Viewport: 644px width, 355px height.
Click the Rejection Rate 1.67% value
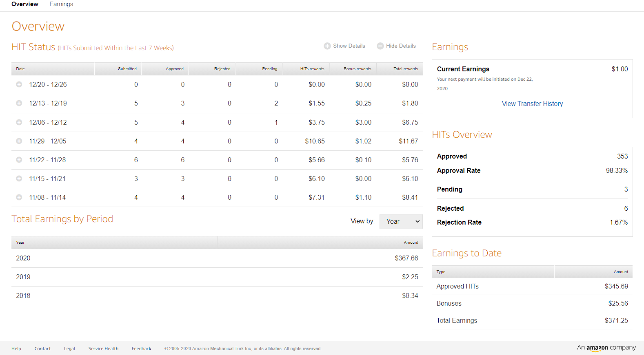pyautogui.click(x=619, y=222)
